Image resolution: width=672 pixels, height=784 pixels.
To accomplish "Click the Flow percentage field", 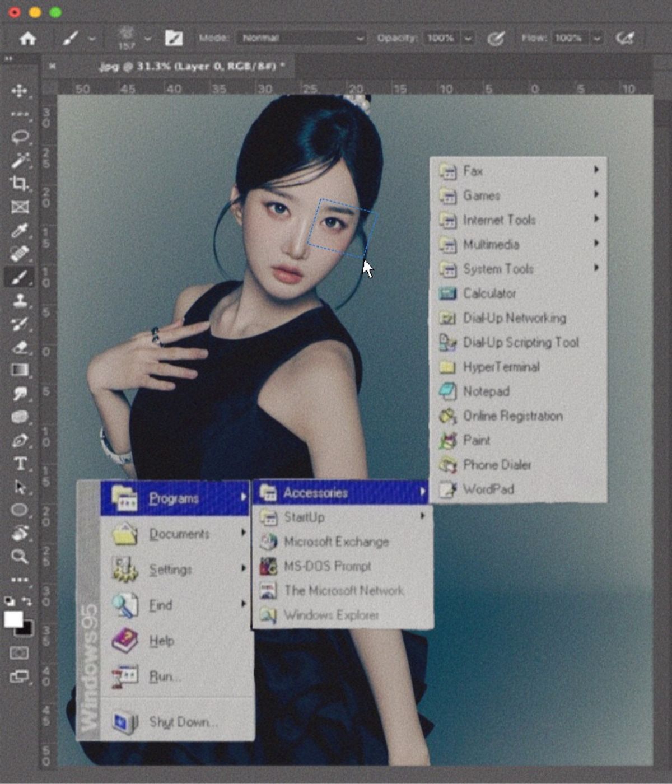I will point(568,38).
